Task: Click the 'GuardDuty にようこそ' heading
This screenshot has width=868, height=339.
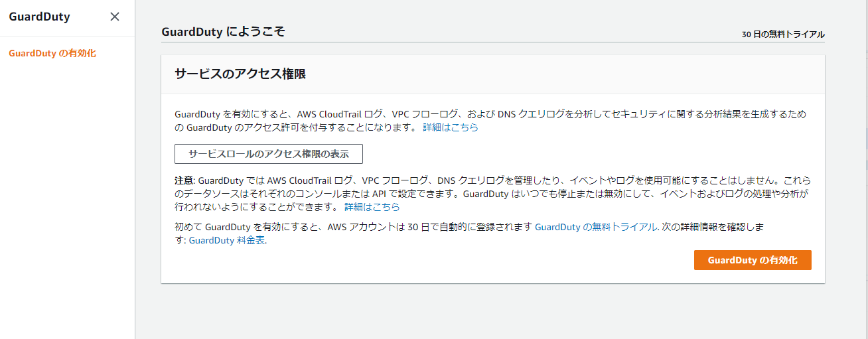Action: click(223, 31)
